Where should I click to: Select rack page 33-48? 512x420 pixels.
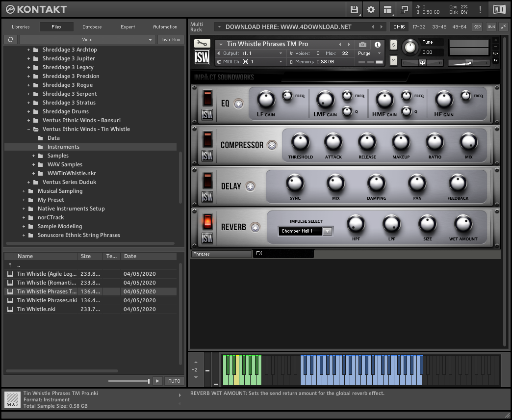[439, 27]
